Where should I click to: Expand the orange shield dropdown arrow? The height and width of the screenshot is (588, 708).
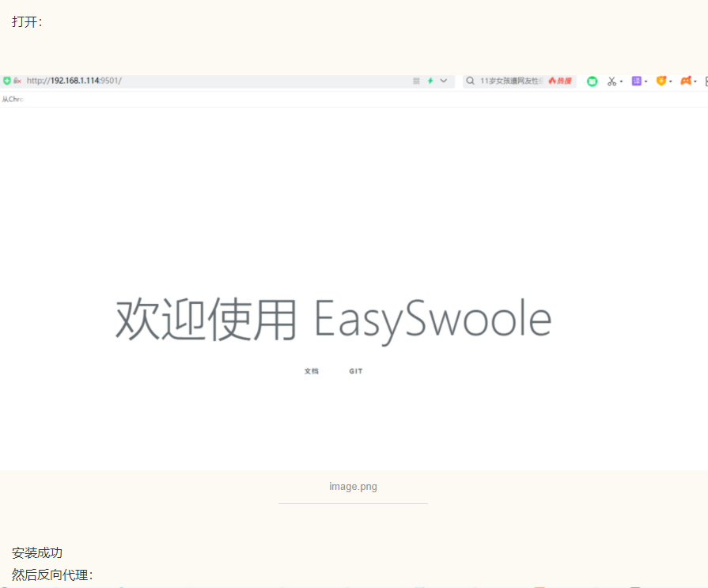[x=671, y=82]
